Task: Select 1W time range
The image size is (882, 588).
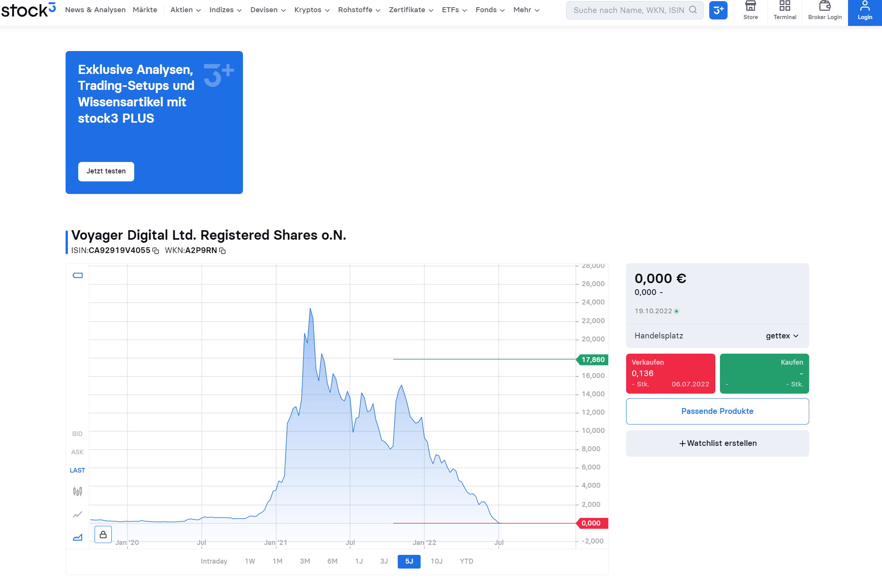Action: (250, 561)
